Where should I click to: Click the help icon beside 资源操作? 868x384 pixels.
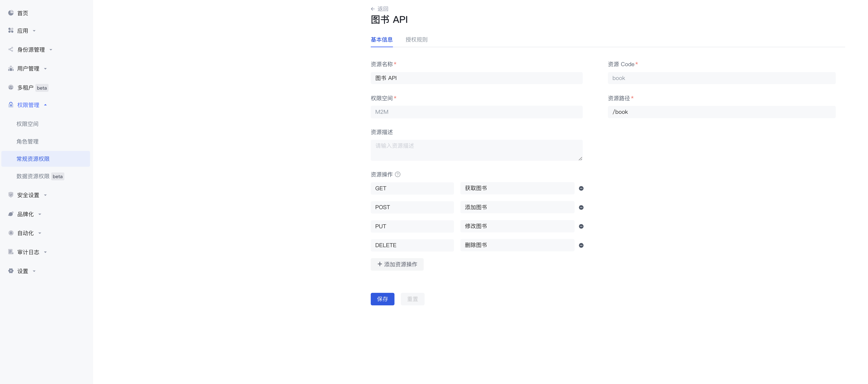coord(398,174)
